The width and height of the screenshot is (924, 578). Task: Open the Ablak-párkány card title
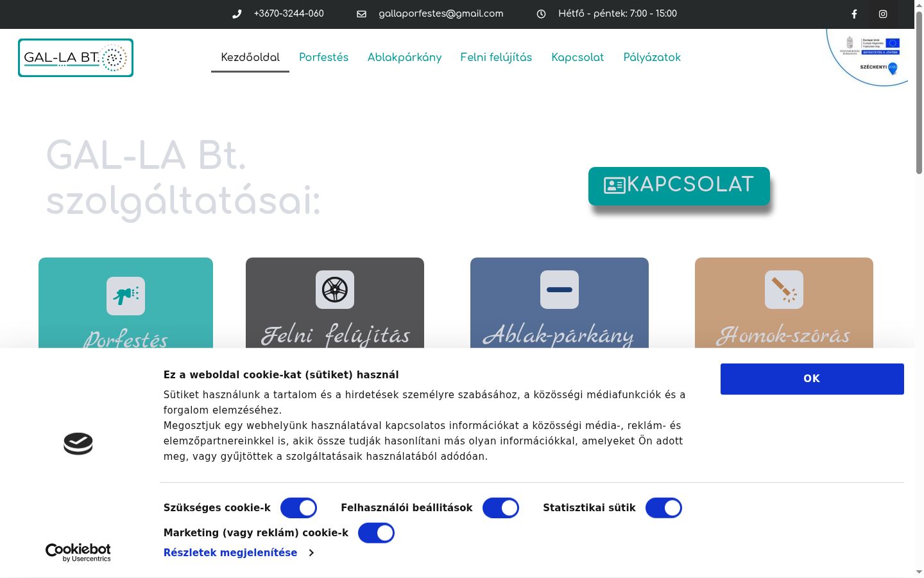(558, 335)
